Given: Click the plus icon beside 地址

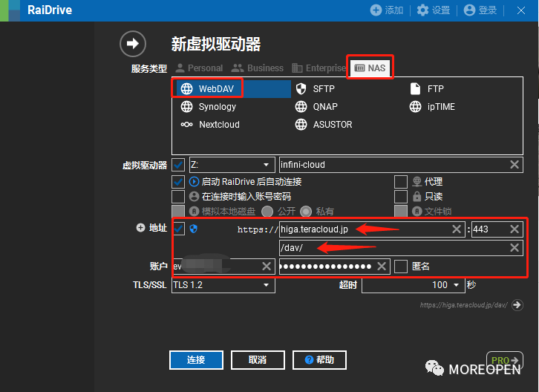Looking at the screenshot, I should (x=140, y=228).
